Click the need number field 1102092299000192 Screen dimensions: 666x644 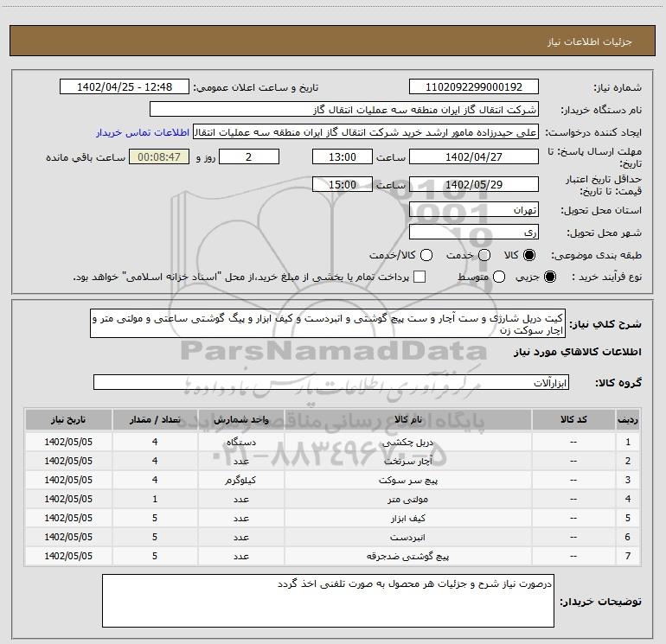click(x=474, y=87)
